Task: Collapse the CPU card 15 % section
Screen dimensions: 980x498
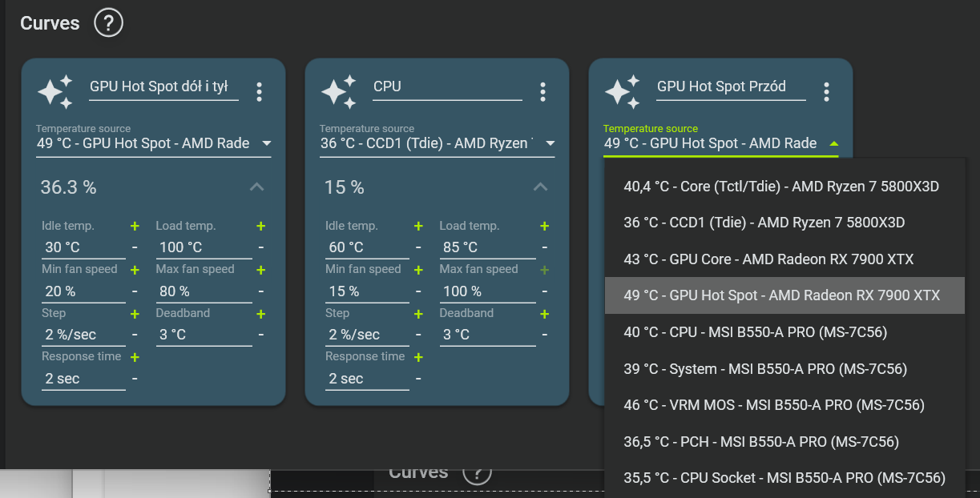Action: pyautogui.click(x=540, y=187)
